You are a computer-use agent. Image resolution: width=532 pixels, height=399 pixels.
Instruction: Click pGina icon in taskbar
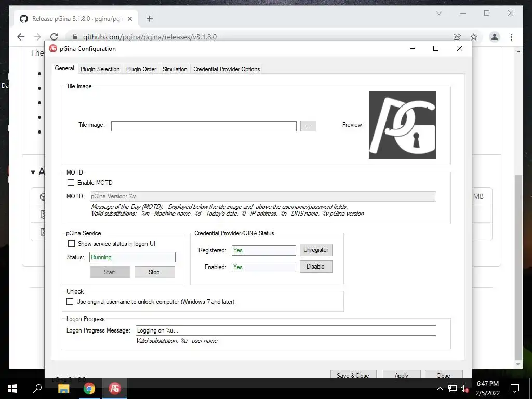click(115, 389)
